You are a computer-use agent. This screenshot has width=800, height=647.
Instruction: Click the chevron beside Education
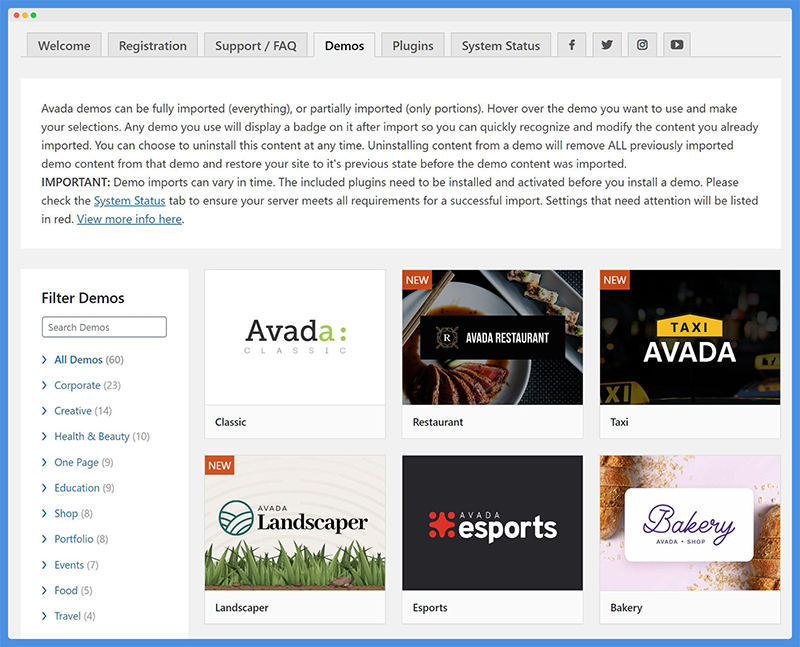tap(44, 488)
